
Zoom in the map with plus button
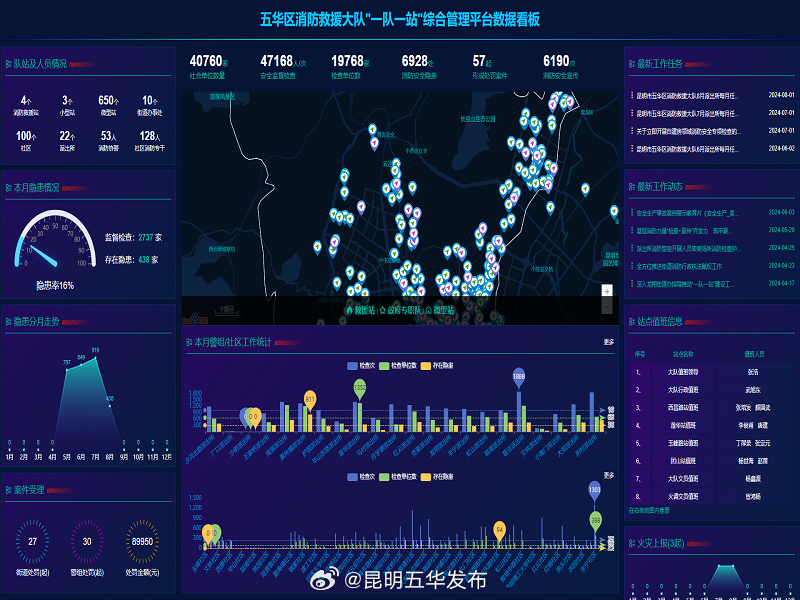606,291
